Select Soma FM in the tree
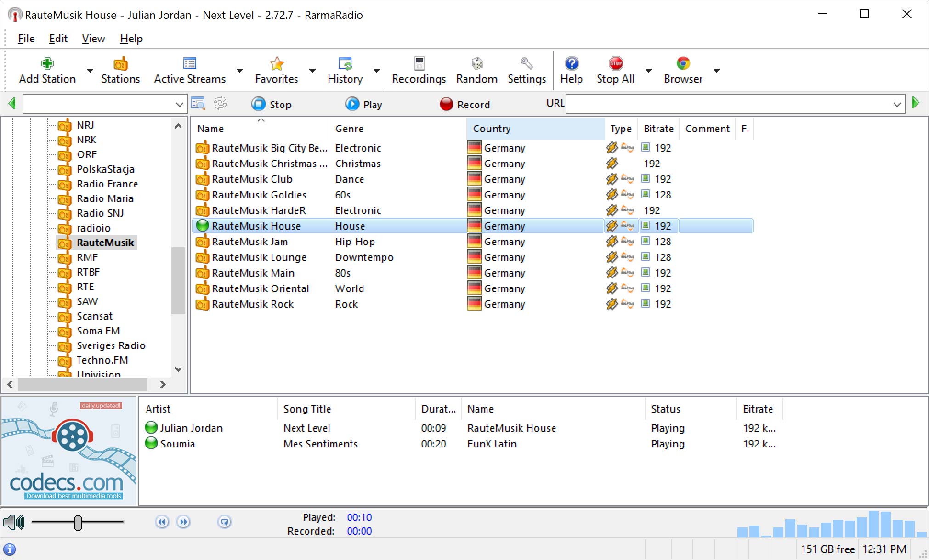Image resolution: width=929 pixels, height=560 pixels. point(98,331)
